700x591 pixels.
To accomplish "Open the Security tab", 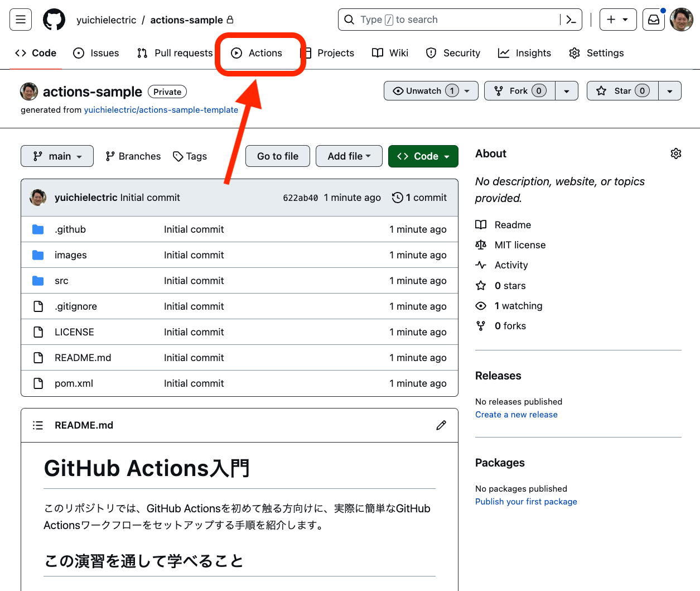I will coord(453,53).
